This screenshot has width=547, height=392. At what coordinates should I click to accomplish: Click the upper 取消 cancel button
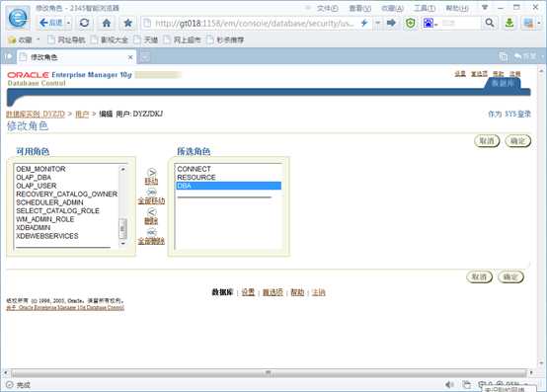[487, 141]
